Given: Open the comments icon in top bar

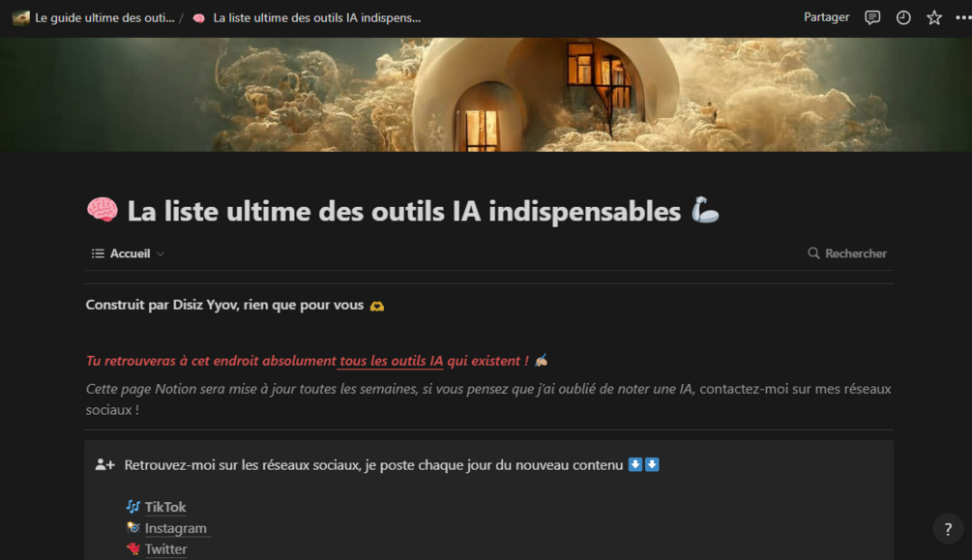Looking at the screenshot, I should [x=872, y=17].
